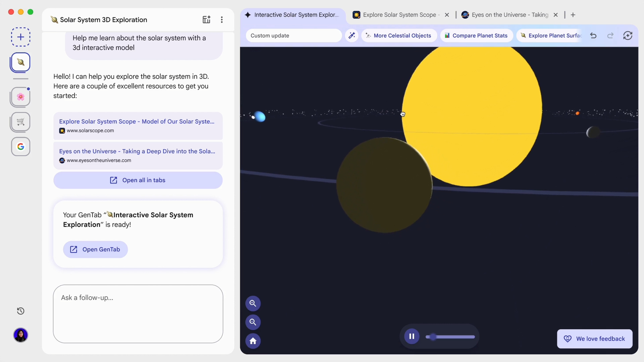
Task: Open the history clock icon
Action: (20, 311)
